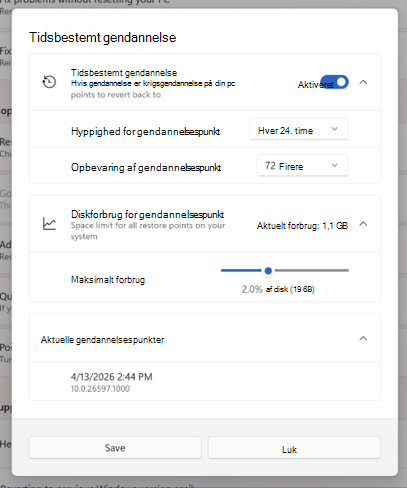Collapse the Aktuelle gendannelsespunkter list
This screenshot has height=488, width=407.
[363, 338]
